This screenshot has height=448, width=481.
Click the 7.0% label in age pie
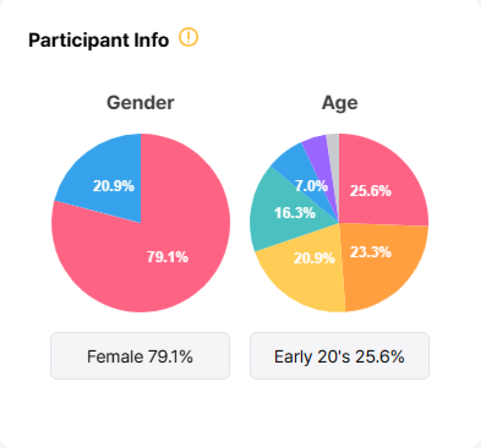[x=311, y=186]
